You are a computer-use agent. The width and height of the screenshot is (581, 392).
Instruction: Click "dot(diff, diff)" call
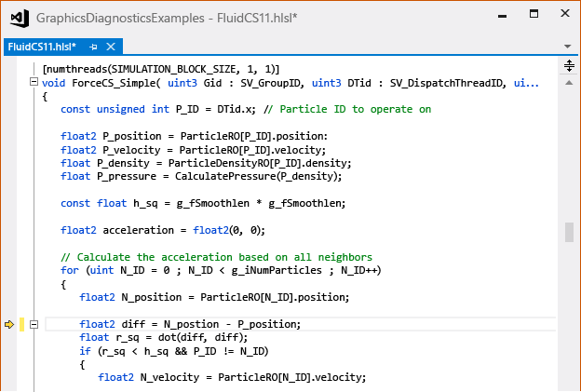pos(201,338)
